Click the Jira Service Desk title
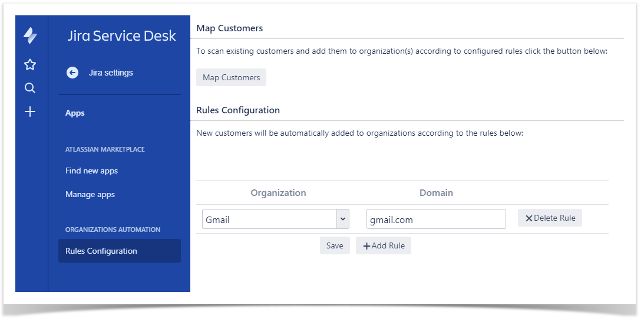644x321 pixels. click(x=121, y=35)
